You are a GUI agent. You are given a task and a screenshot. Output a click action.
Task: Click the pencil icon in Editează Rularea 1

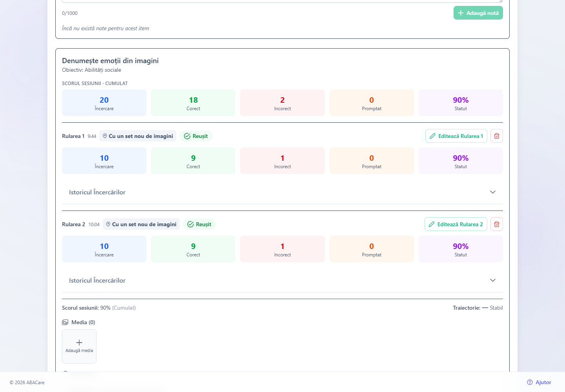[x=432, y=136]
